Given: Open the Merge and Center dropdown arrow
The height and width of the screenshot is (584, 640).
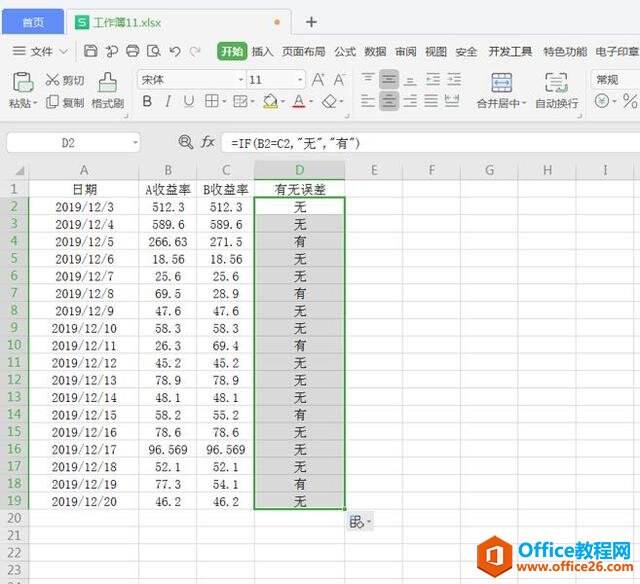Looking at the screenshot, I should click(x=524, y=103).
